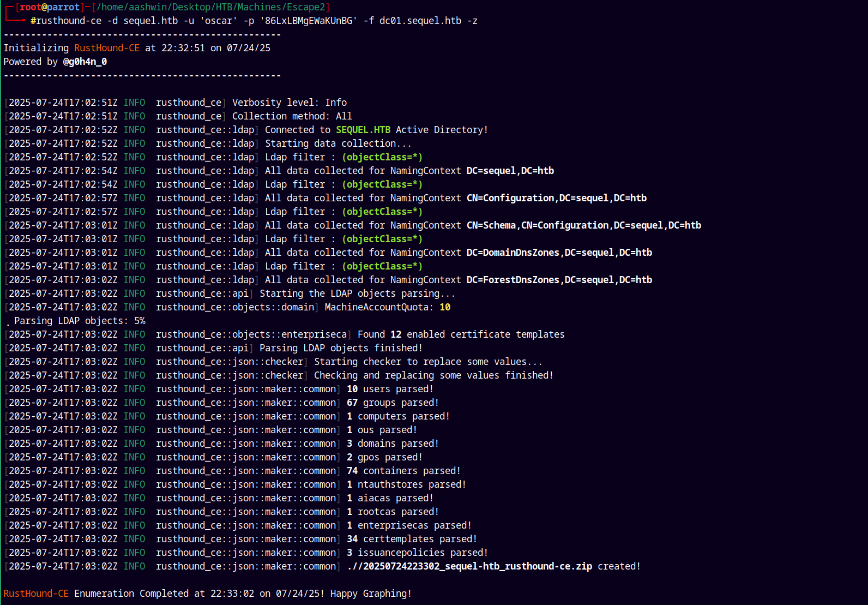Viewport: 868px width, 605px height.
Task: Click DC=DomainDnsZones,DC=sequel,DC=htb value
Action: (x=559, y=253)
